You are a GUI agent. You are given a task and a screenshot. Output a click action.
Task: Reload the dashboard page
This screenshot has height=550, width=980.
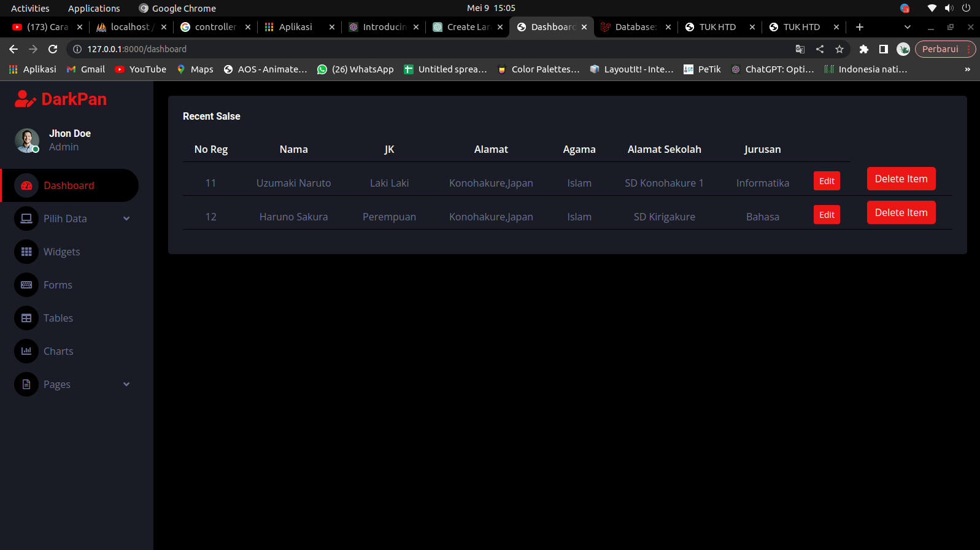click(x=53, y=49)
